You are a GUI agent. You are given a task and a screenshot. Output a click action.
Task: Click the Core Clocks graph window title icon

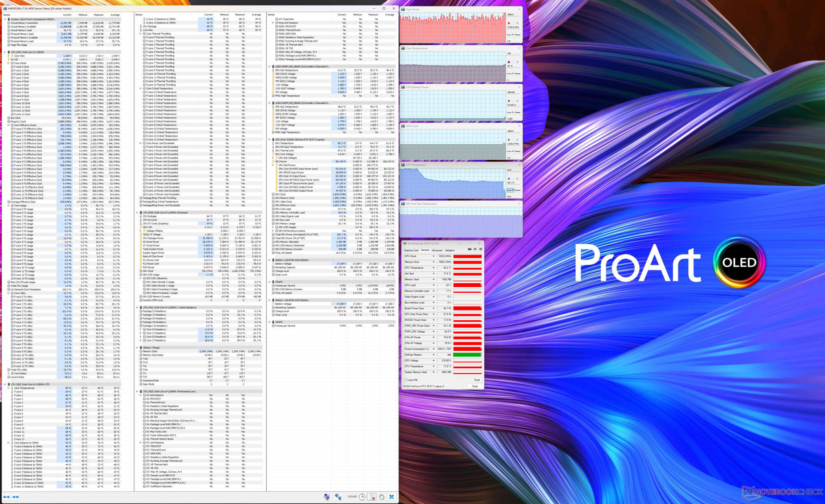(x=403, y=9)
